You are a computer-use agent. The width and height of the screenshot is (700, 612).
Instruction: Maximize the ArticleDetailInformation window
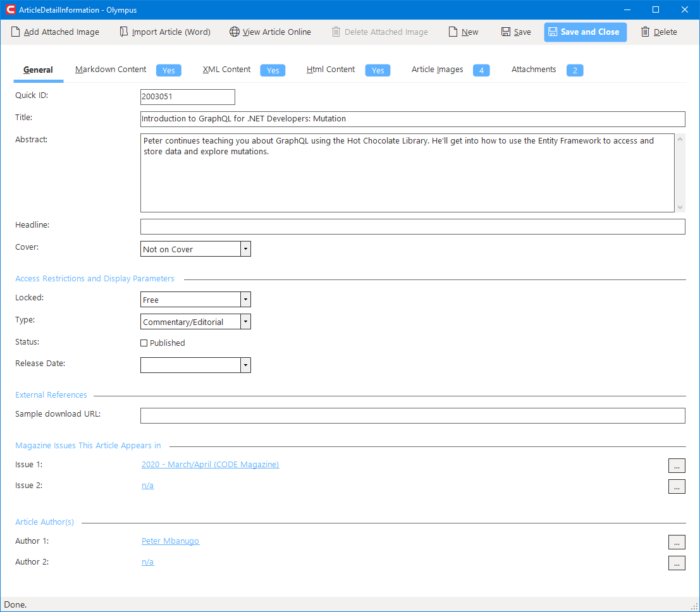coord(656,9)
